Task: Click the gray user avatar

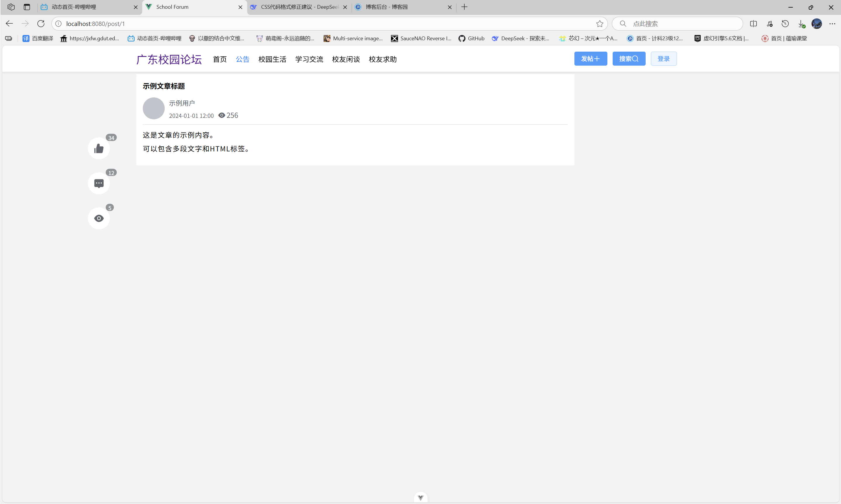Action: click(x=153, y=108)
